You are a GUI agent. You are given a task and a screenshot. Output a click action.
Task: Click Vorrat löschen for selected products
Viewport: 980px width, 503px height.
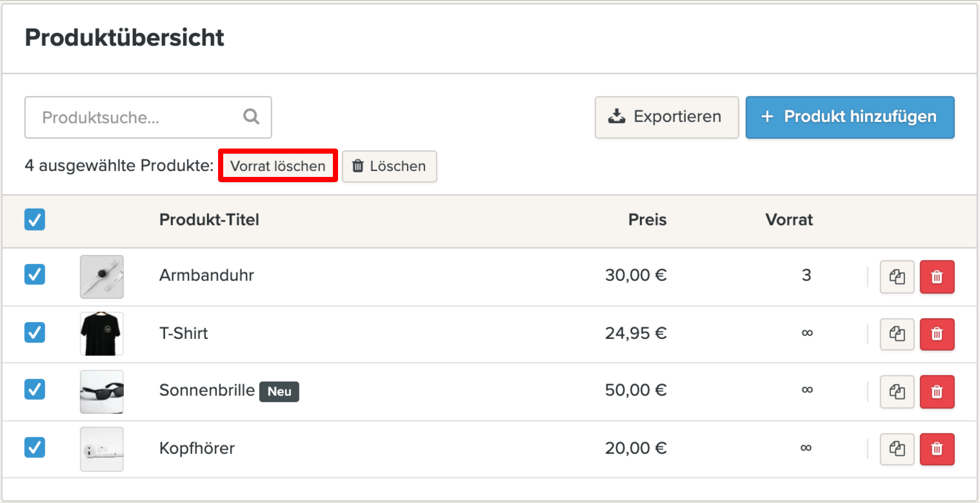coord(277,166)
